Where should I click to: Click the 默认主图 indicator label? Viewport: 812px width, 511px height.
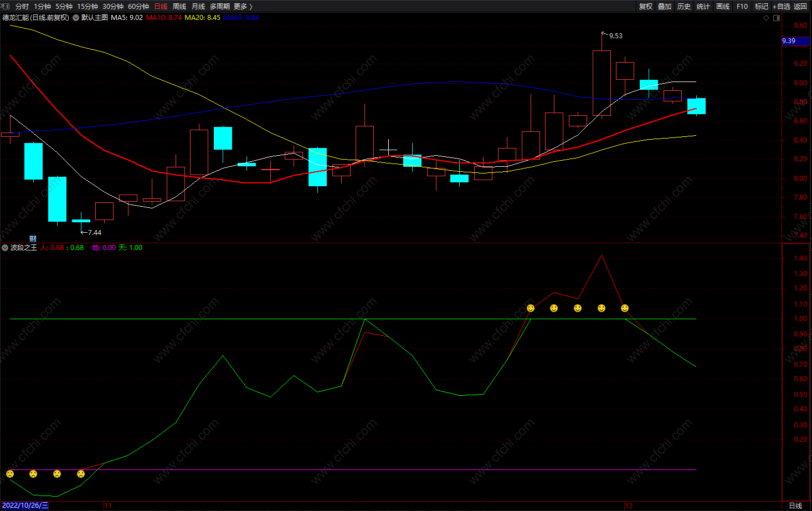[x=95, y=18]
